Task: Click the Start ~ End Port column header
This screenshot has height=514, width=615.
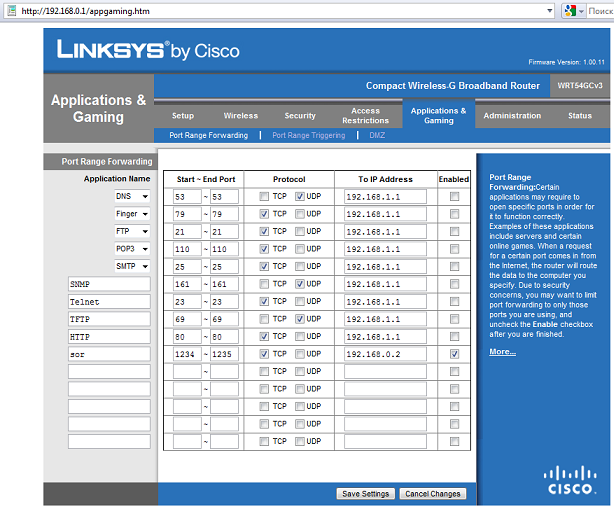Action: click(206, 179)
